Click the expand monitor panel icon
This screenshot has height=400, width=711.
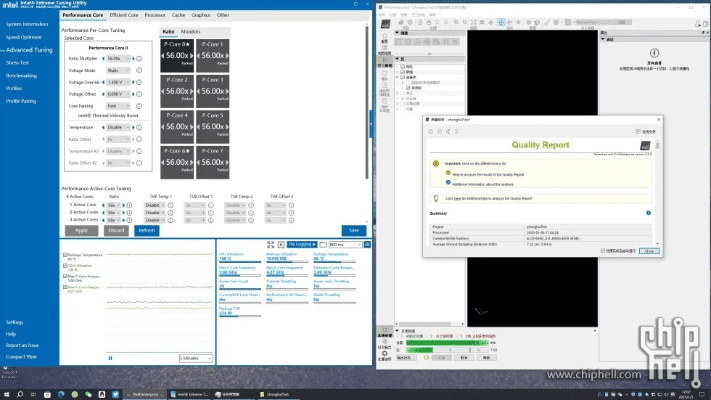coord(271,244)
